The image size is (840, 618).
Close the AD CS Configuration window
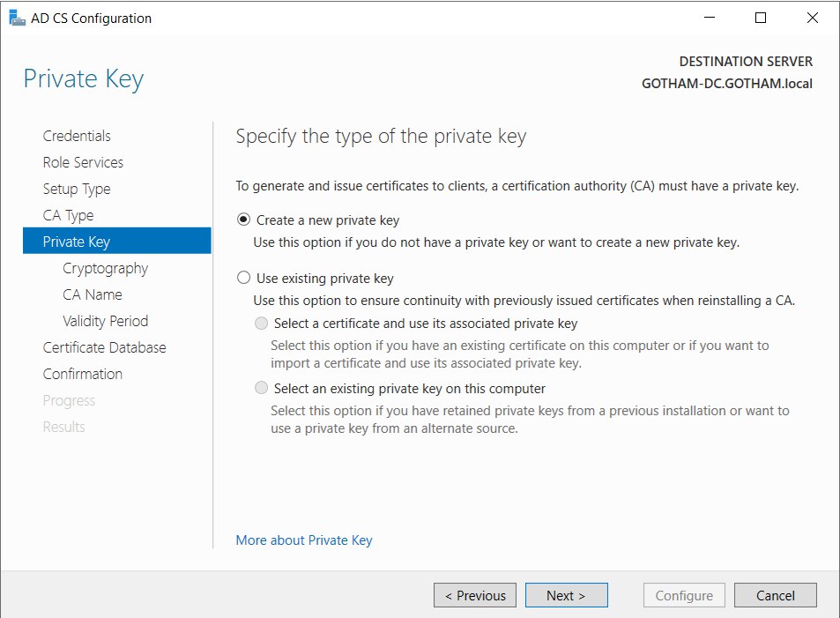(812, 18)
